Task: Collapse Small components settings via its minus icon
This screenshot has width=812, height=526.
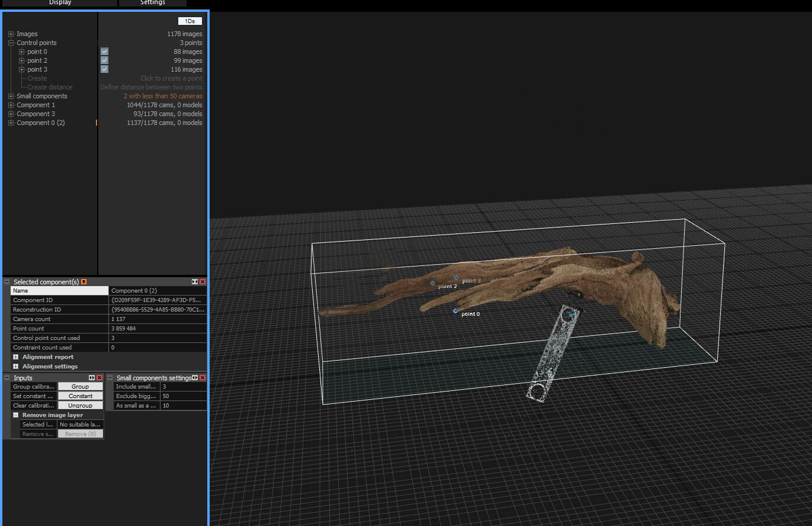Action: (x=110, y=377)
